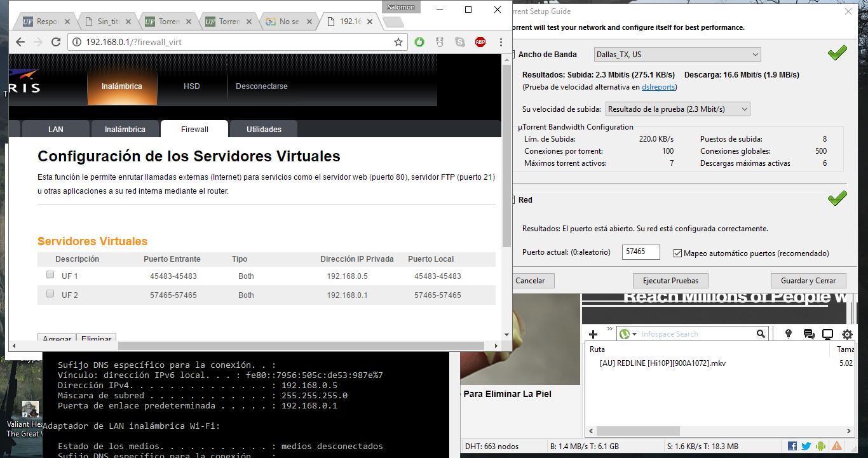Click Guardar y Cerrar button
This screenshot has height=458, width=868.
808,281
